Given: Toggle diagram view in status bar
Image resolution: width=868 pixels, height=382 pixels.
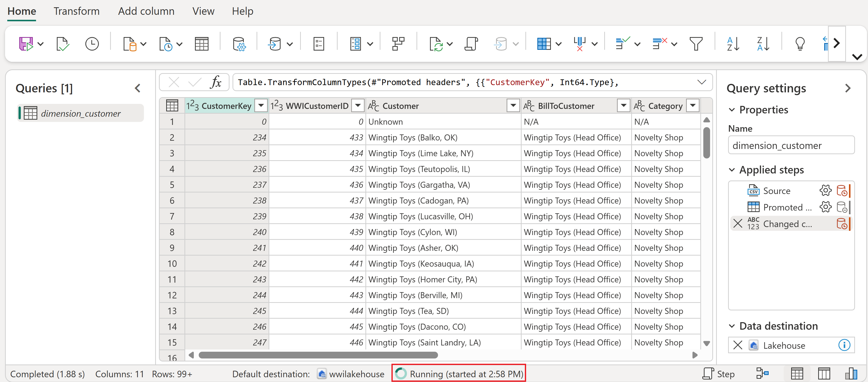Looking at the screenshot, I should click(x=763, y=373).
